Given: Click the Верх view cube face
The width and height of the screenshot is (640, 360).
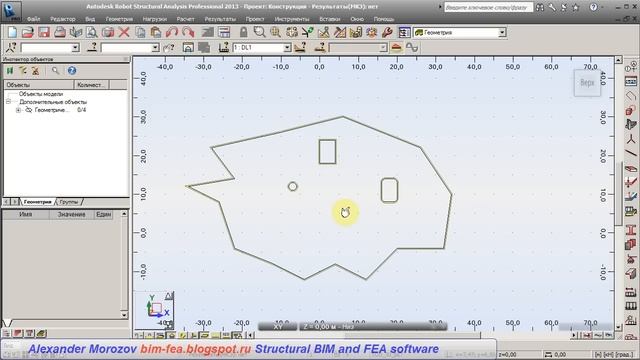Looking at the screenshot, I should point(587,83).
